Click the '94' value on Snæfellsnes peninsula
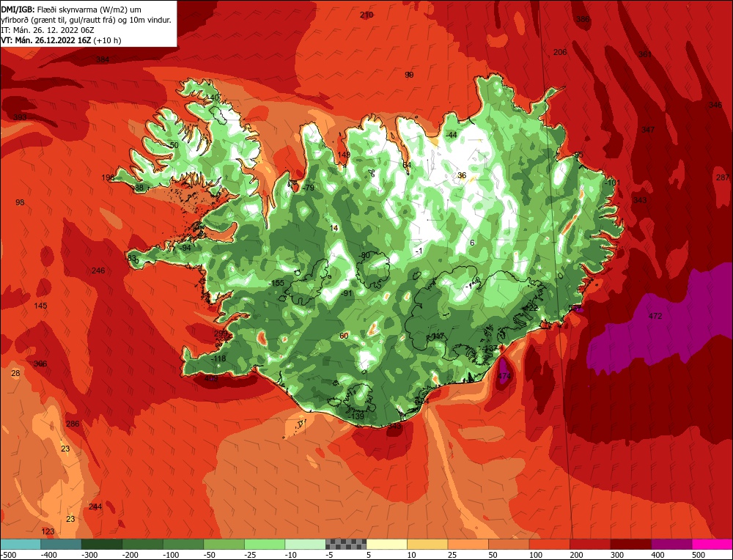733x560 pixels. click(186, 248)
